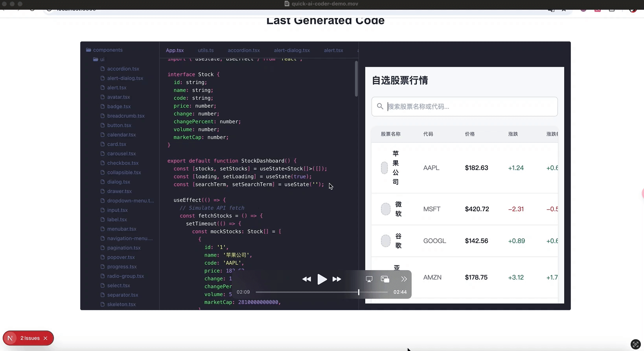Focus the stock search input field
The width and height of the screenshot is (644, 351).
[x=464, y=106]
